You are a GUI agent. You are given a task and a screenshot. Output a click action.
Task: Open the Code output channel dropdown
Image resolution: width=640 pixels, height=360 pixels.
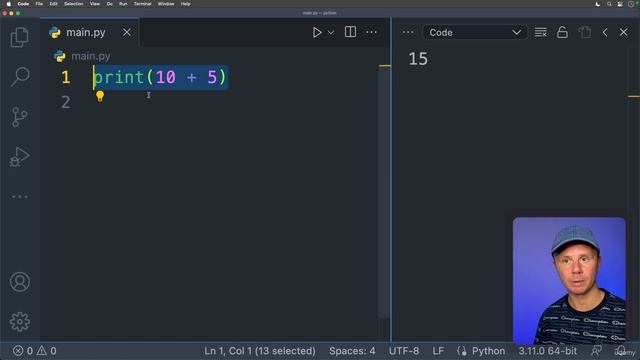[x=474, y=32]
